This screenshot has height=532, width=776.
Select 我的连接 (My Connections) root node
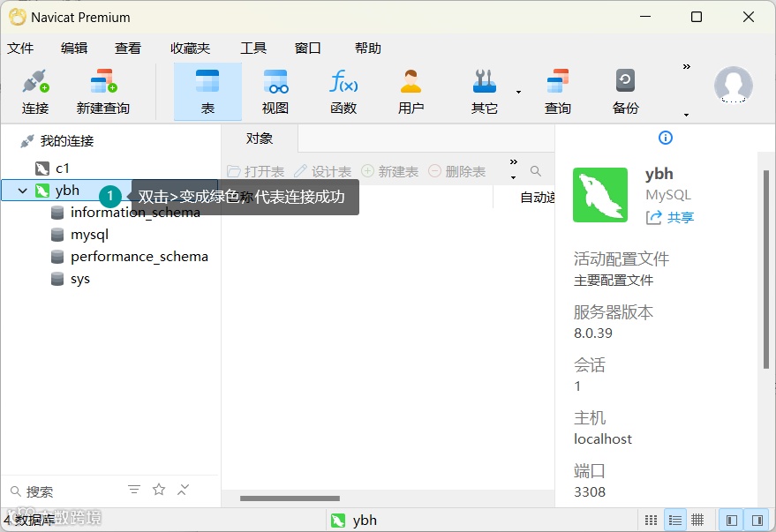(67, 141)
